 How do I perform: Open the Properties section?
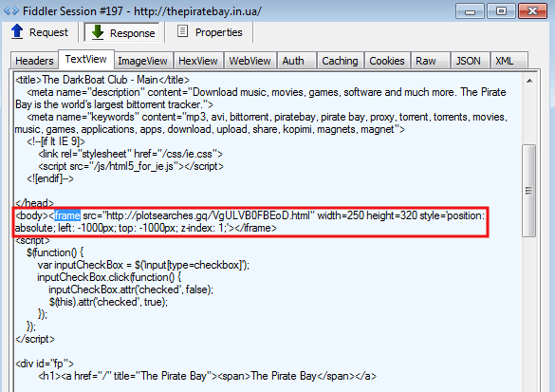click(210, 32)
